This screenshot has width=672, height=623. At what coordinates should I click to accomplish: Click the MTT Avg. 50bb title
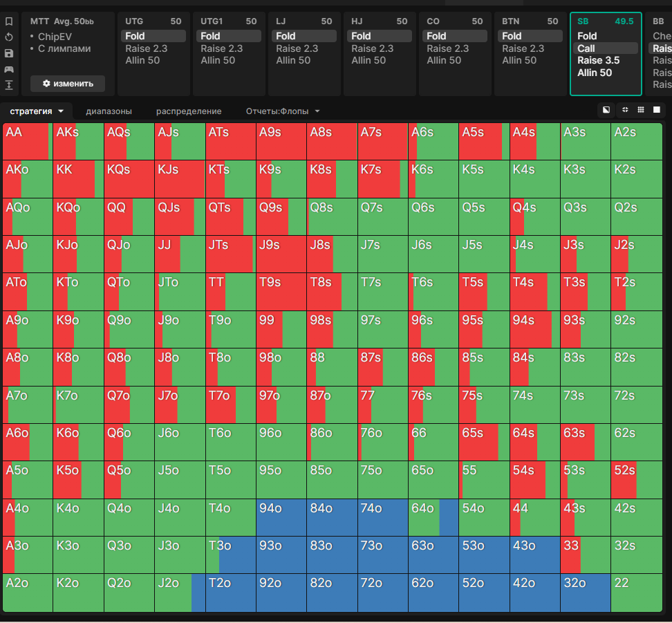62,21
